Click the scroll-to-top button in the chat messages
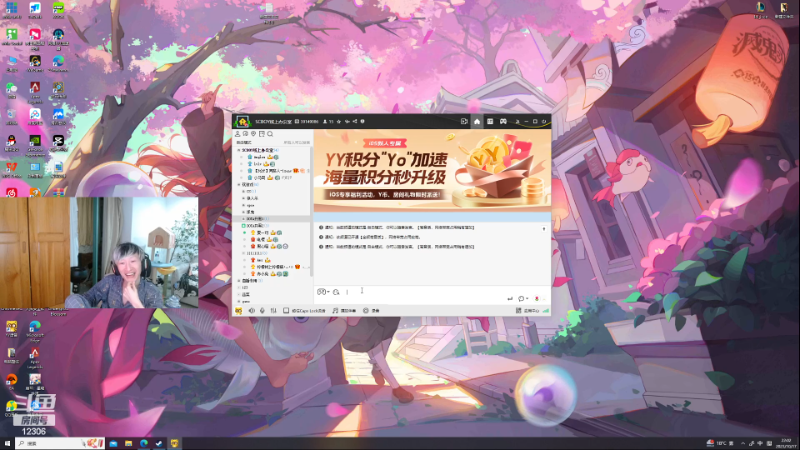The image size is (800, 450). 544,229
